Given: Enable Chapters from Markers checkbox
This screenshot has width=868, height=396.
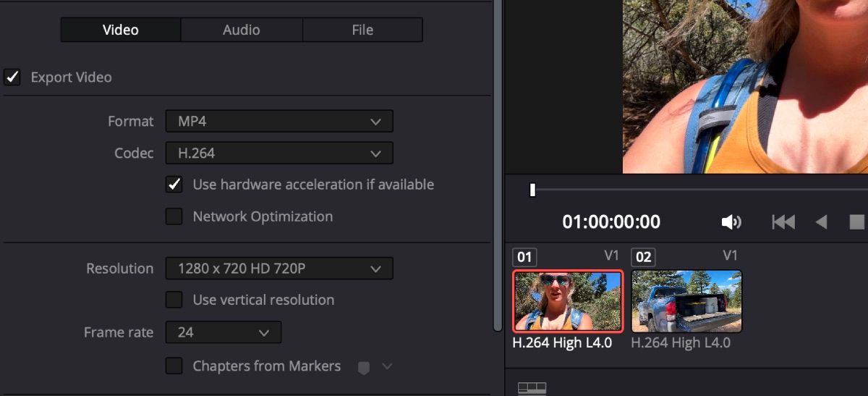Looking at the screenshot, I should (174, 366).
